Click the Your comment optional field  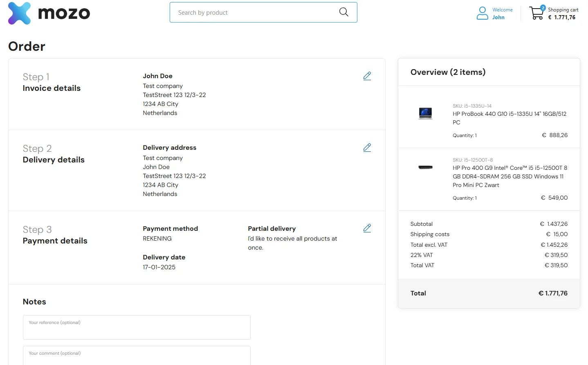pyautogui.click(x=137, y=356)
